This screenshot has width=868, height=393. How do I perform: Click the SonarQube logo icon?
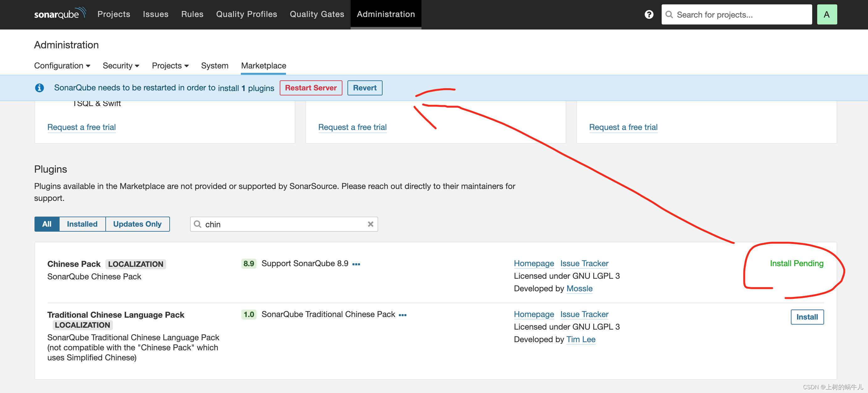tap(60, 14)
